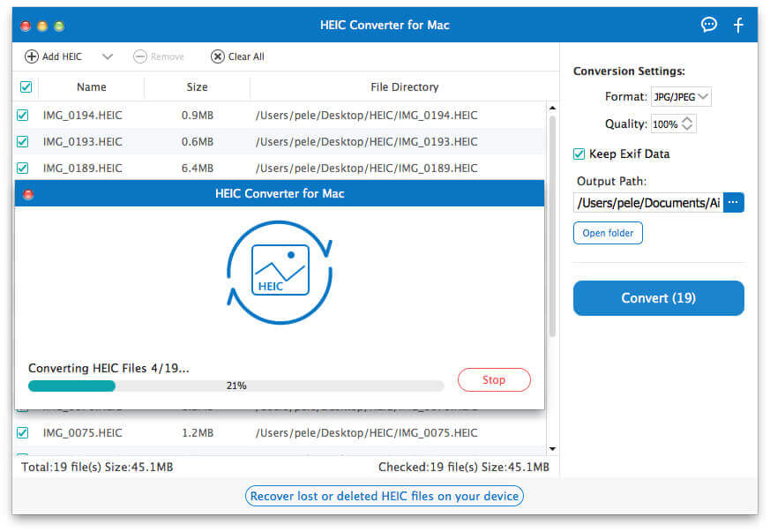Sort by File Directory column header
Image resolution: width=770 pixels, height=532 pixels.
pyautogui.click(x=404, y=87)
